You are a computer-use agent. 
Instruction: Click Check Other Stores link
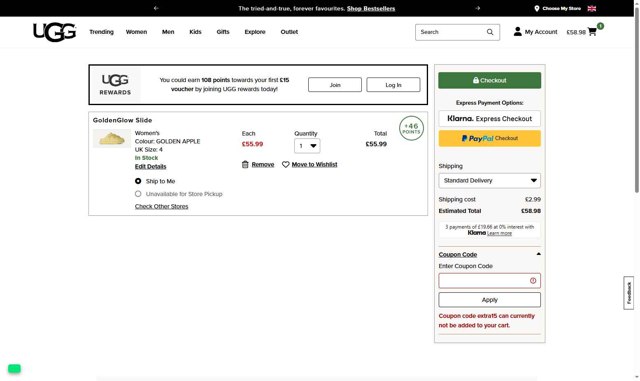161,206
